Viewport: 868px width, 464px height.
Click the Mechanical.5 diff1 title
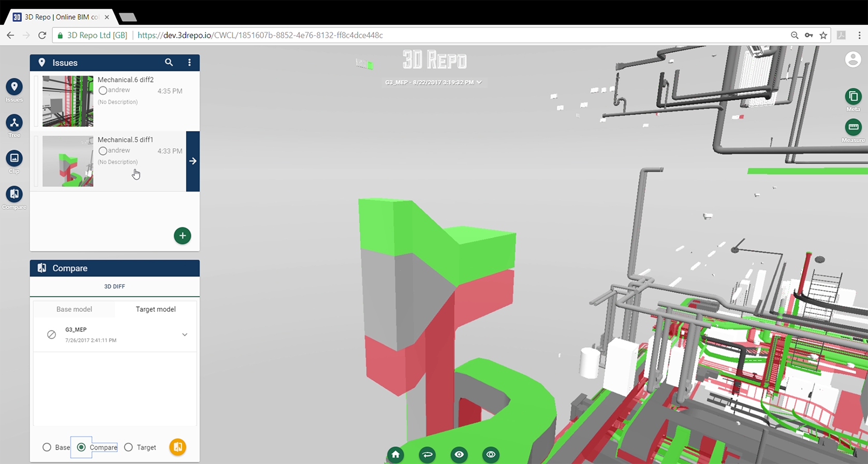click(125, 140)
